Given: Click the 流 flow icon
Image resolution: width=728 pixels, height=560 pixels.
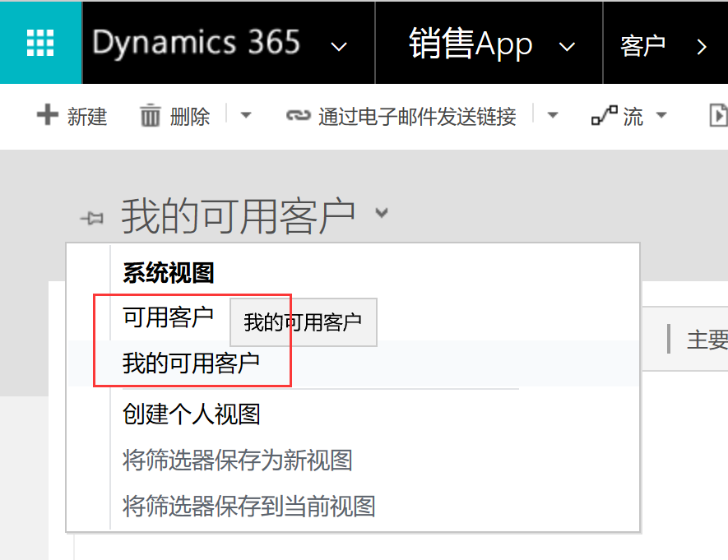Looking at the screenshot, I should tap(604, 115).
